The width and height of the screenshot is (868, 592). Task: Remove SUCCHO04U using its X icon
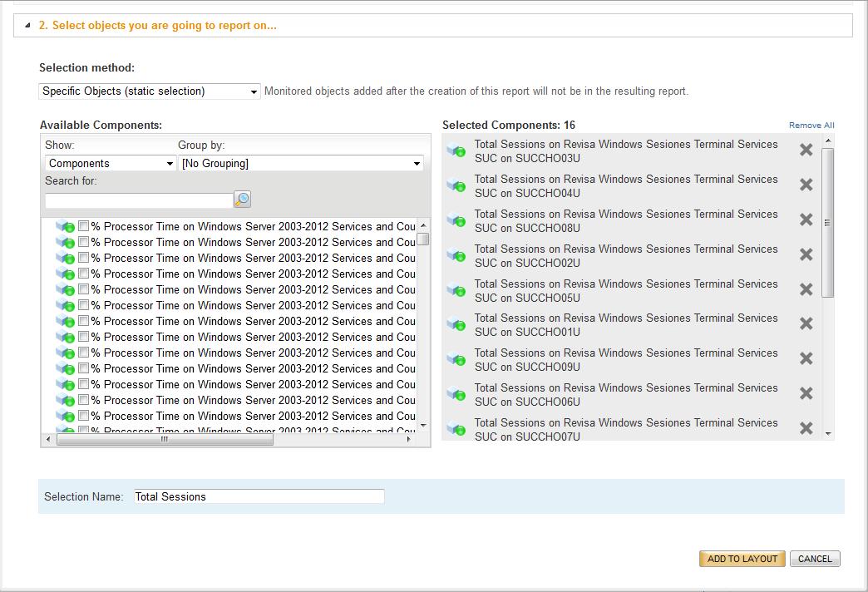(x=805, y=185)
